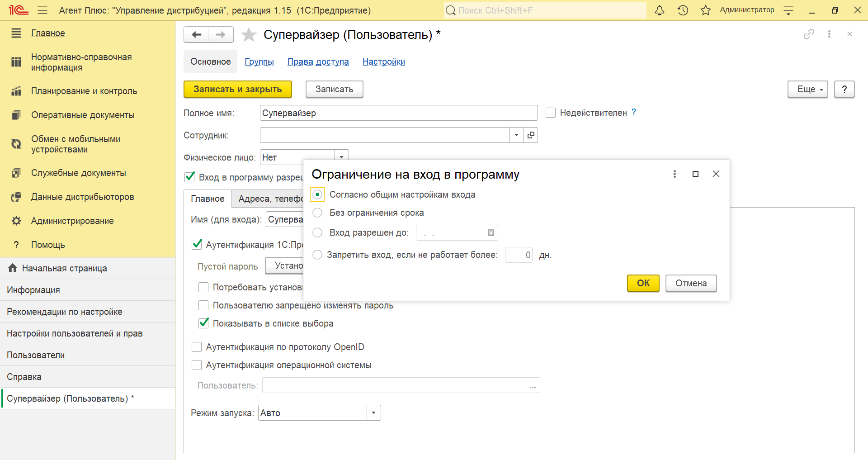Screen dimensions: 868x460
Task: Click the search magnifier icon
Action: click(x=450, y=10)
